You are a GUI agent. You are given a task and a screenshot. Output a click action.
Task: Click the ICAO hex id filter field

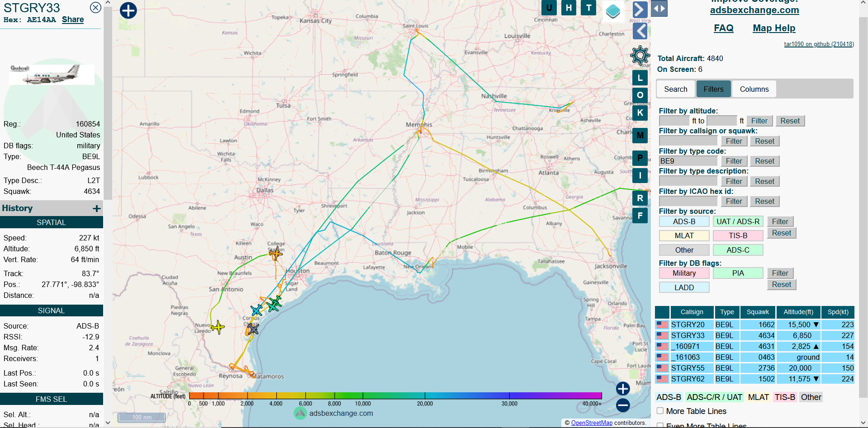coord(688,201)
